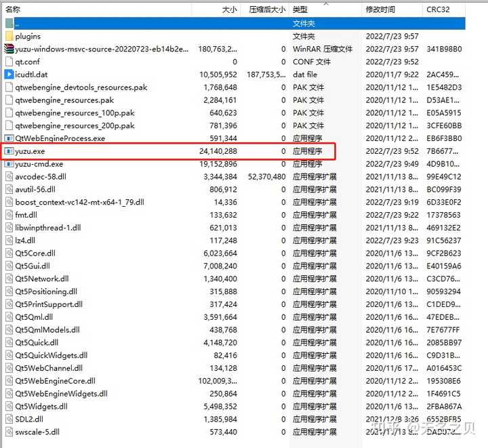This screenshot has width=488, height=448.
Task: Click the Qt5Positioning.dll file icon
Action: [x=9, y=291]
